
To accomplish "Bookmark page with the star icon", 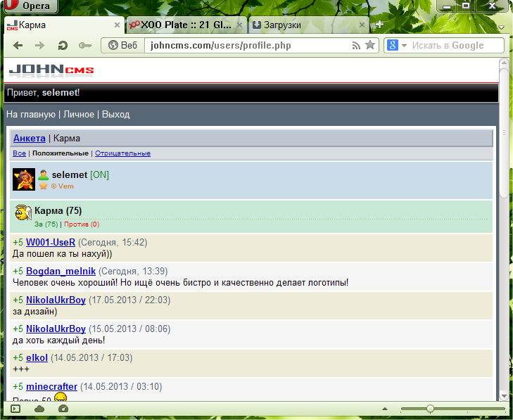I will coord(370,45).
